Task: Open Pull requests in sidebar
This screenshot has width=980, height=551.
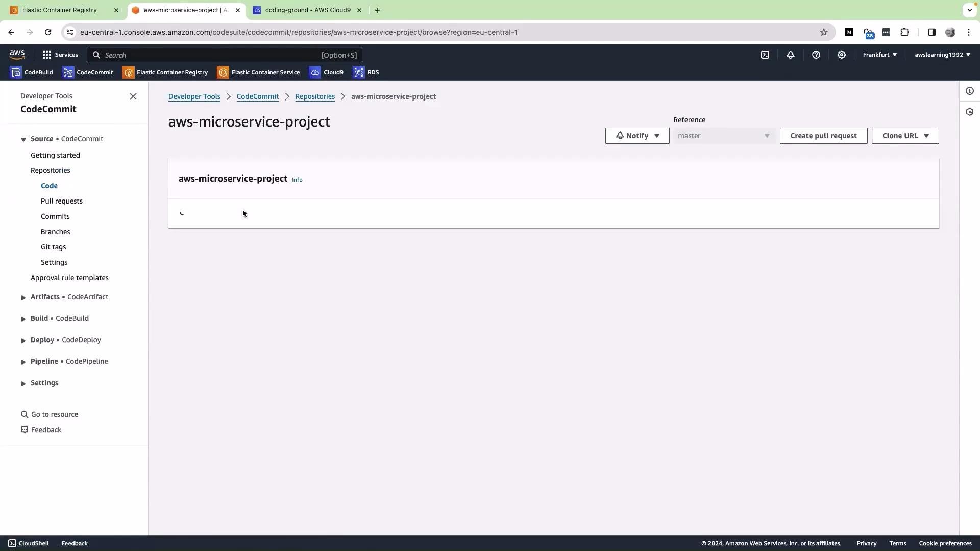Action: (62, 201)
